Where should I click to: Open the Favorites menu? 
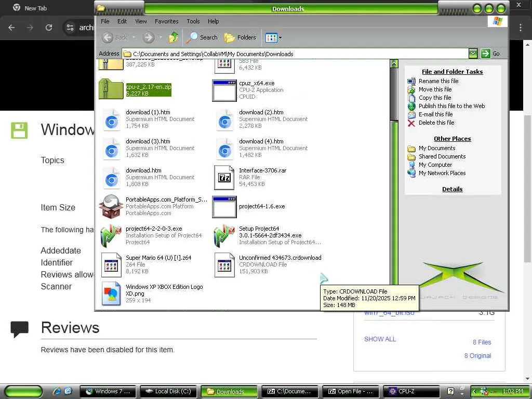tap(167, 21)
